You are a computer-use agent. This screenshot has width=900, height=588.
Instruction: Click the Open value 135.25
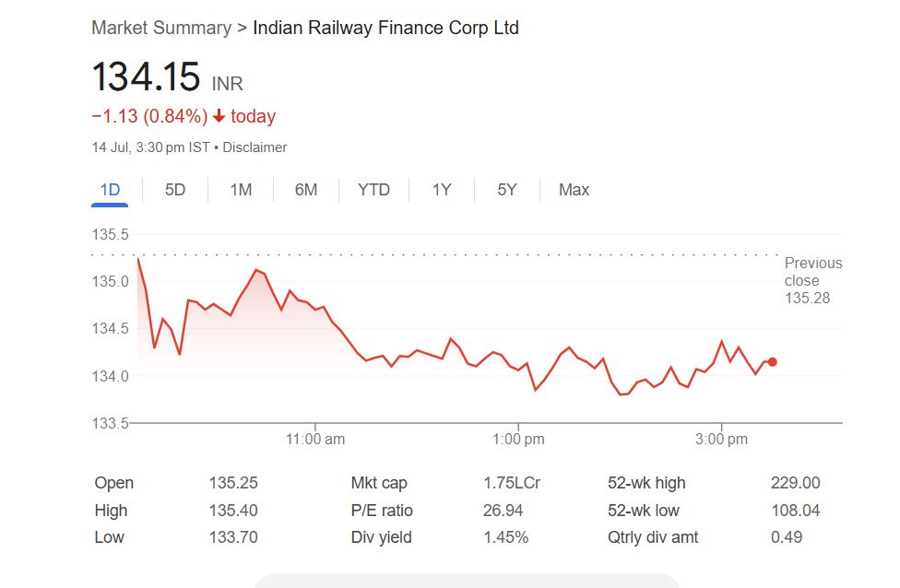click(x=233, y=483)
